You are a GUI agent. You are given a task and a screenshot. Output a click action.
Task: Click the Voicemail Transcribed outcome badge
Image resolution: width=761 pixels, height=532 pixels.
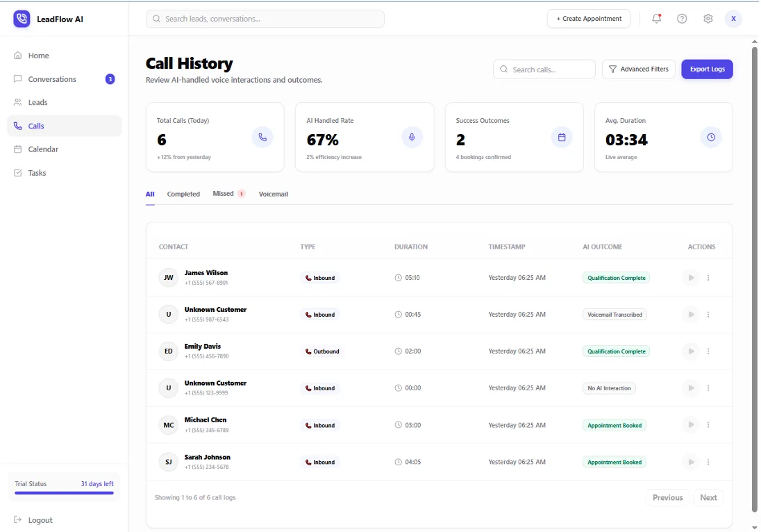(x=614, y=315)
